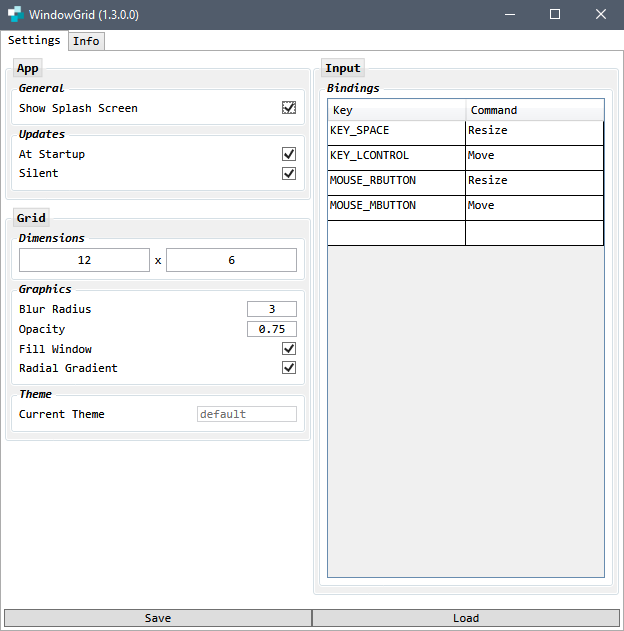Viewport: 624px width, 631px height.
Task: Click the Load button
Action: [x=466, y=618]
